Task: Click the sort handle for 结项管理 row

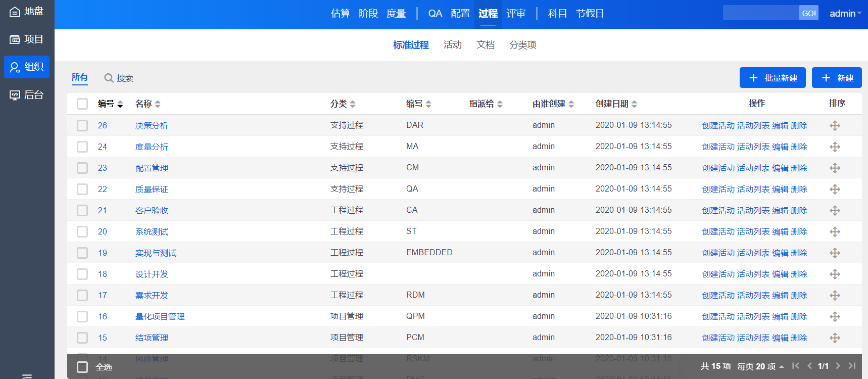Action: click(835, 338)
